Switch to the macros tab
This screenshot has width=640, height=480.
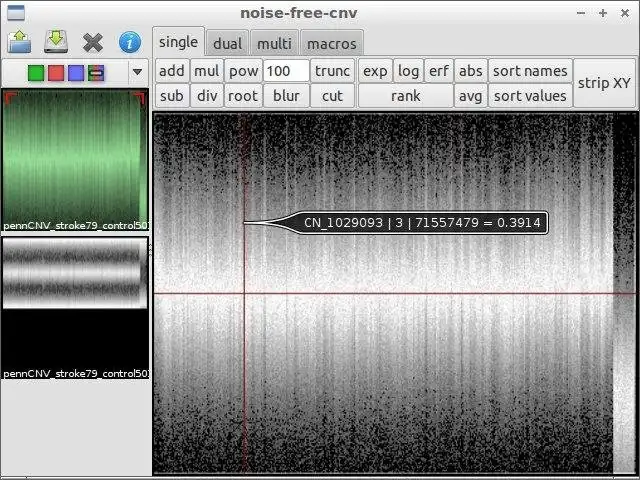pyautogui.click(x=332, y=44)
